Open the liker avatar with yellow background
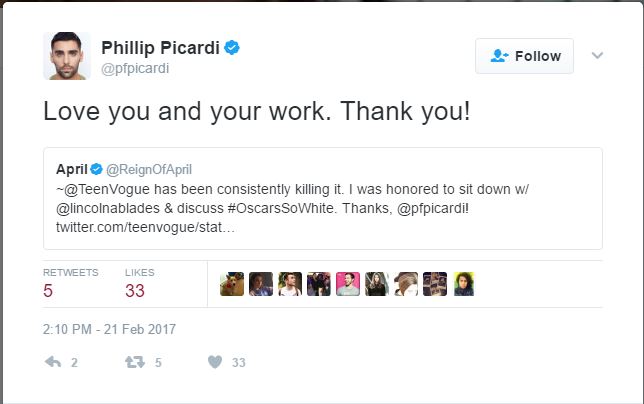 pos(464,284)
